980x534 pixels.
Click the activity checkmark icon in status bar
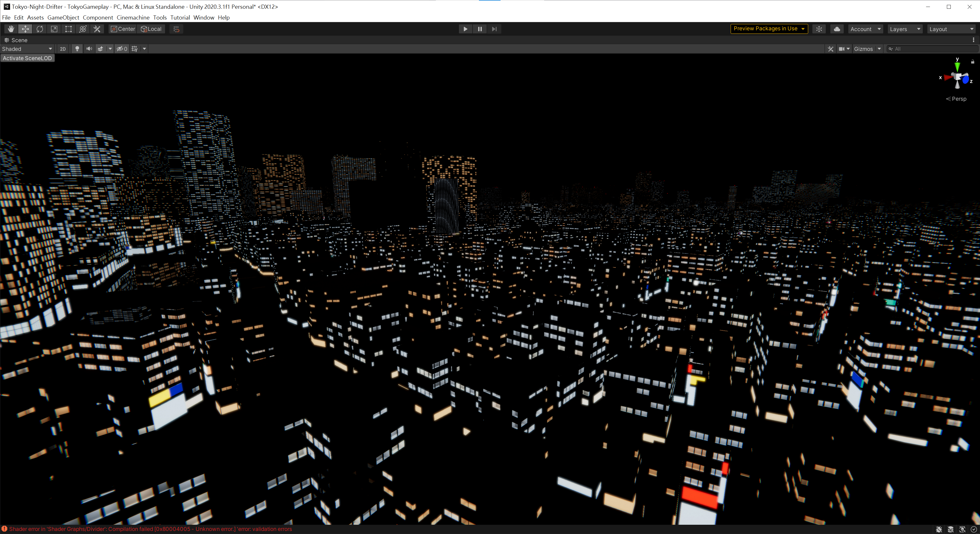(x=974, y=529)
